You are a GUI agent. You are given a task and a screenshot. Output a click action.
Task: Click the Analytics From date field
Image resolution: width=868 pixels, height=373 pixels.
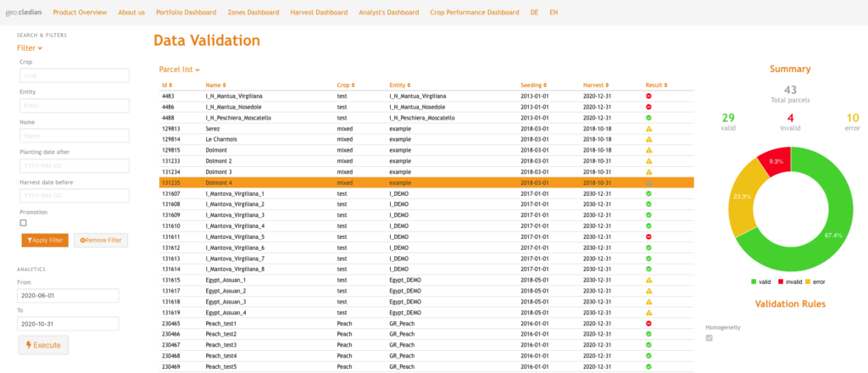tap(68, 296)
